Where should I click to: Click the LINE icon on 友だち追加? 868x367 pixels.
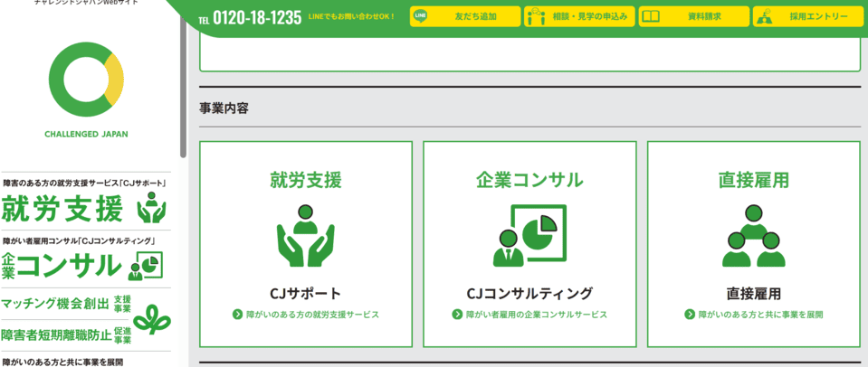[x=421, y=16]
